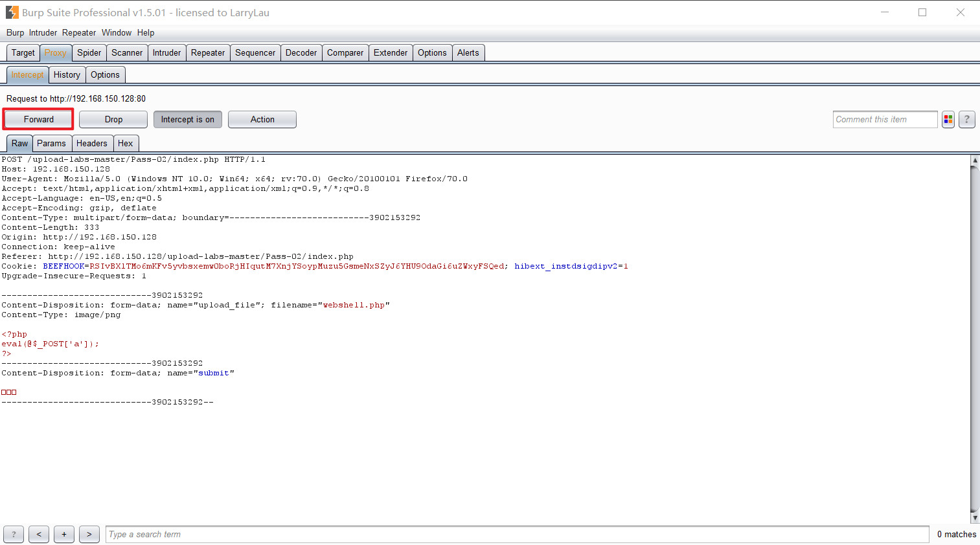Click the Burp Suite logo icon

pos(12,12)
